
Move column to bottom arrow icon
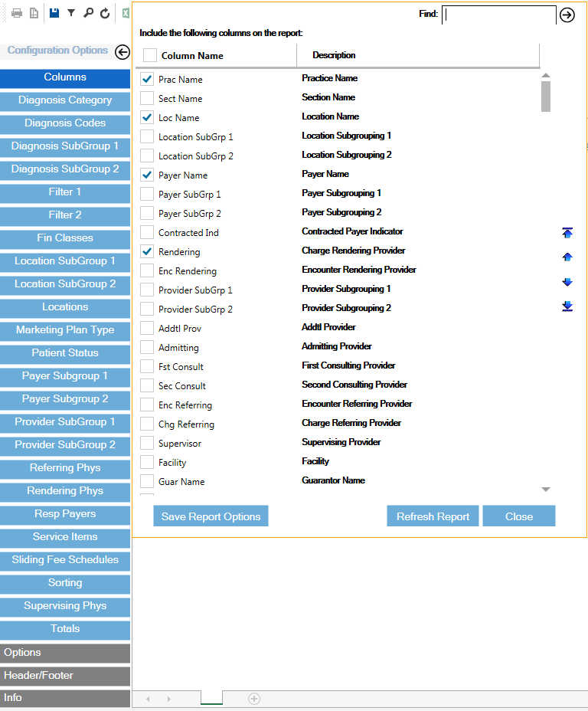(567, 306)
